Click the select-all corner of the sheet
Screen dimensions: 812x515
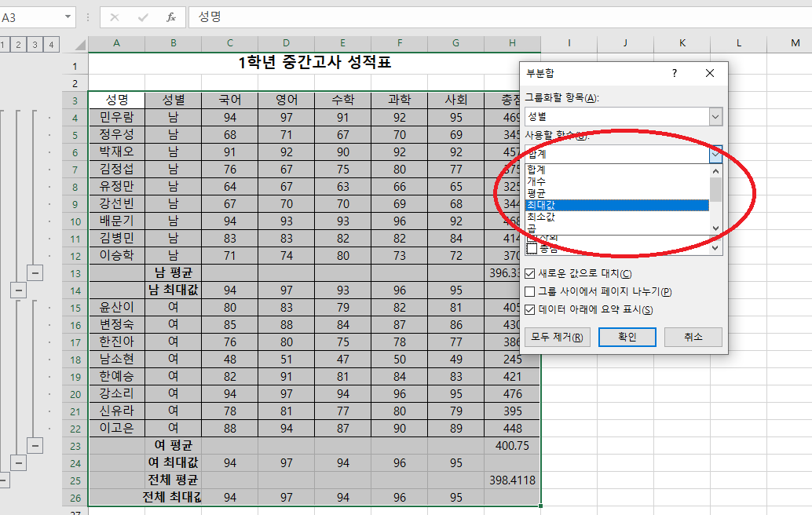[x=79, y=45]
